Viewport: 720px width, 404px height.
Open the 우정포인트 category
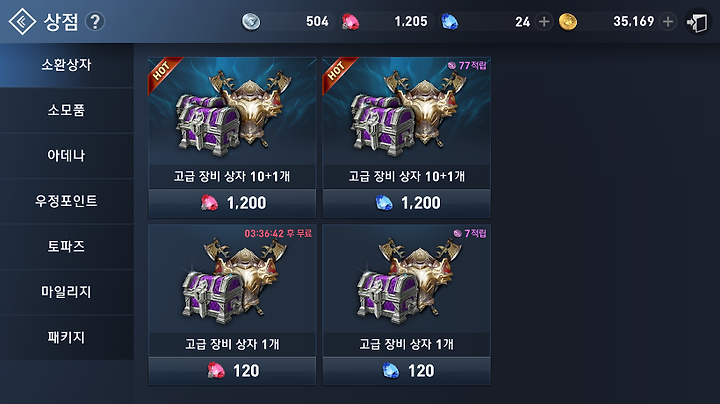[x=67, y=201]
